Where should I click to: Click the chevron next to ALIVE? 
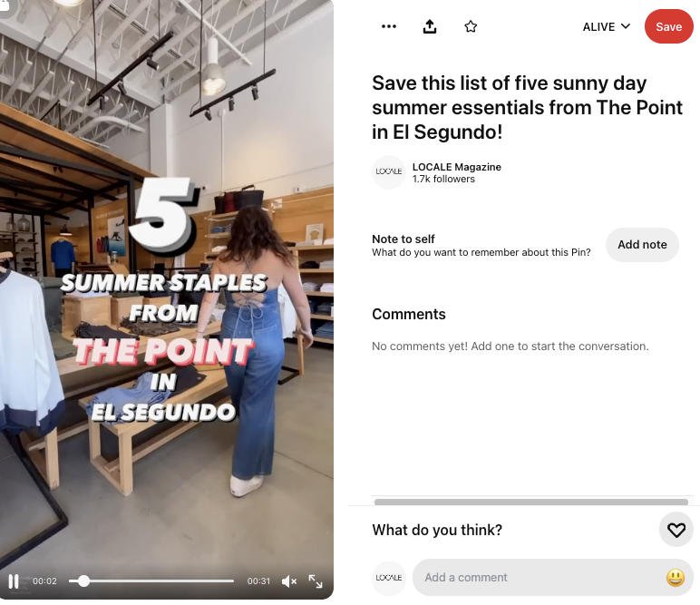coord(626,26)
